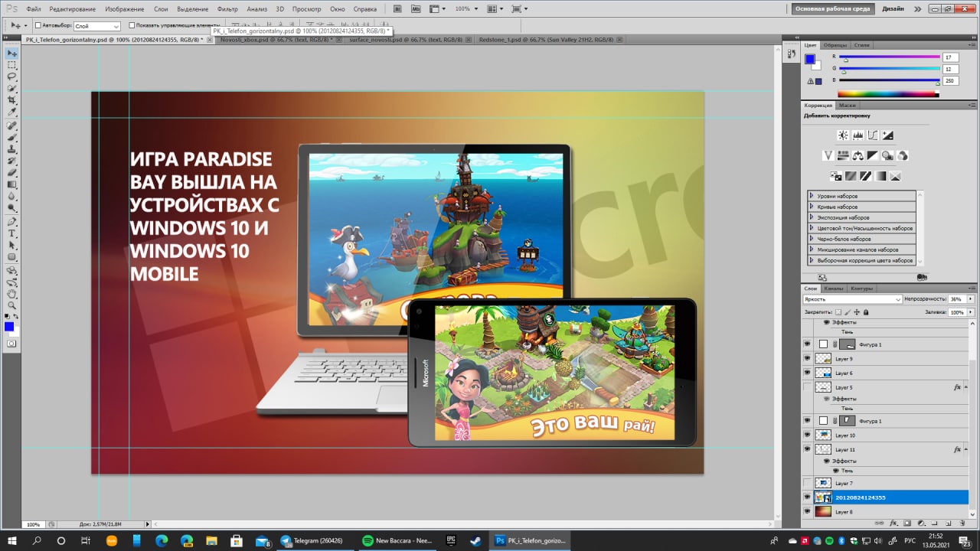
Task: Switch to the Образцы tab
Action: [835, 45]
